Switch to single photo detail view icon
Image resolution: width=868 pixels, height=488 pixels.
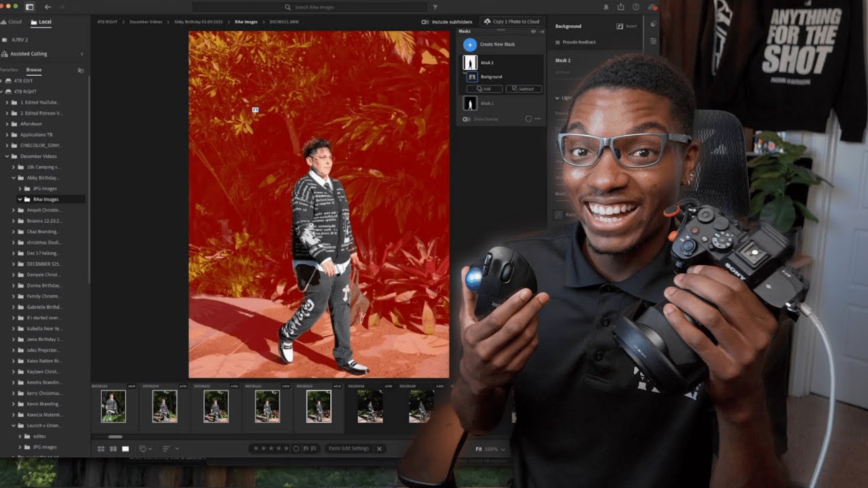[125, 449]
